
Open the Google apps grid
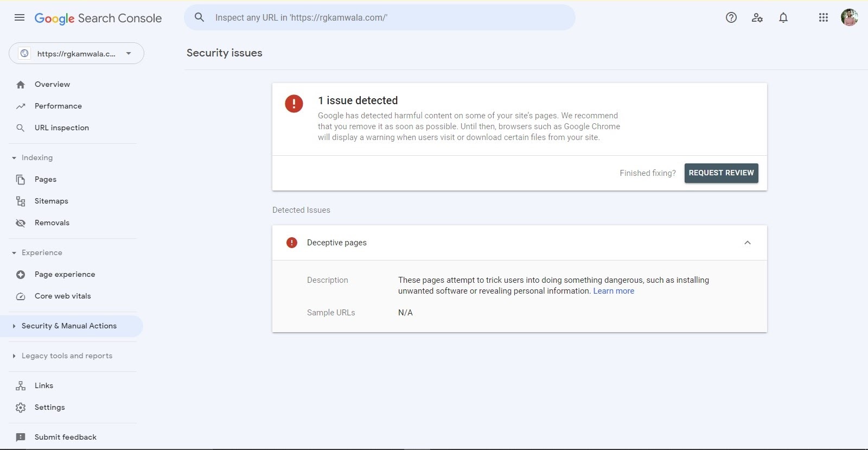[x=824, y=17]
